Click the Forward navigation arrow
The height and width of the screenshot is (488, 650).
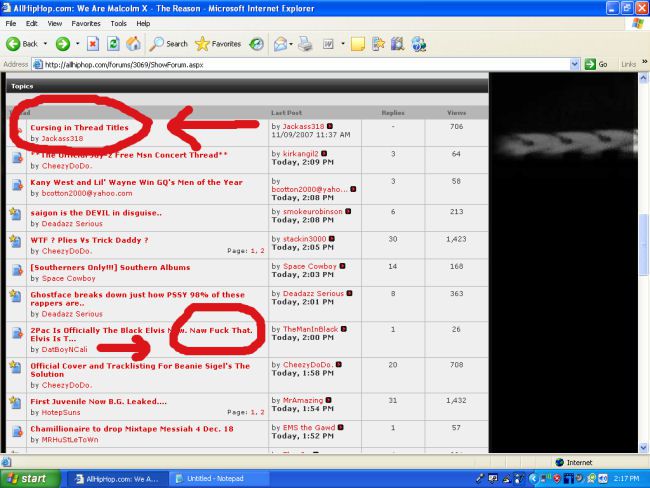(x=63, y=44)
